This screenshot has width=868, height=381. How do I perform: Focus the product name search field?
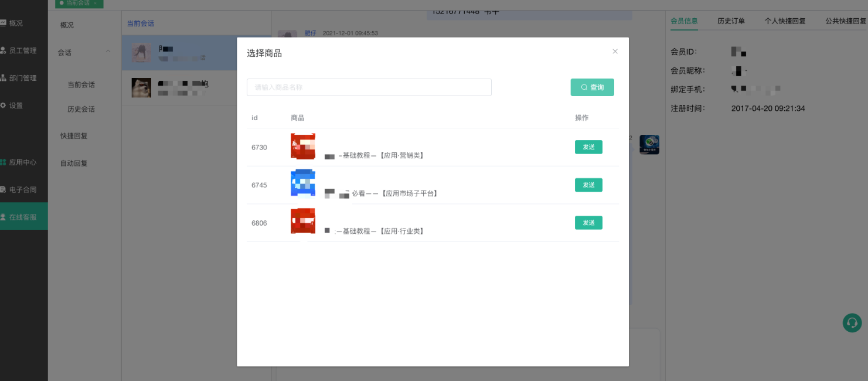click(369, 87)
